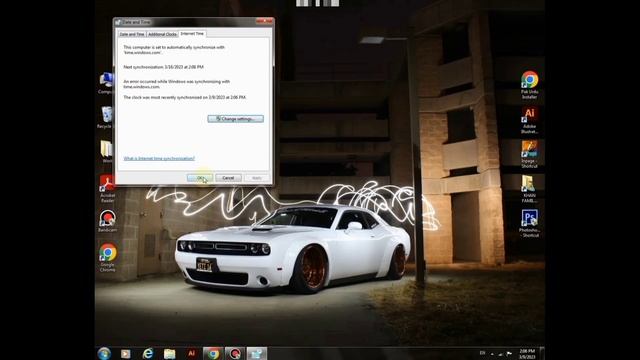The width and height of the screenshot is (640, 360).
Task: Launch Internet Explorer from taskbar
Action: point(148,353)
